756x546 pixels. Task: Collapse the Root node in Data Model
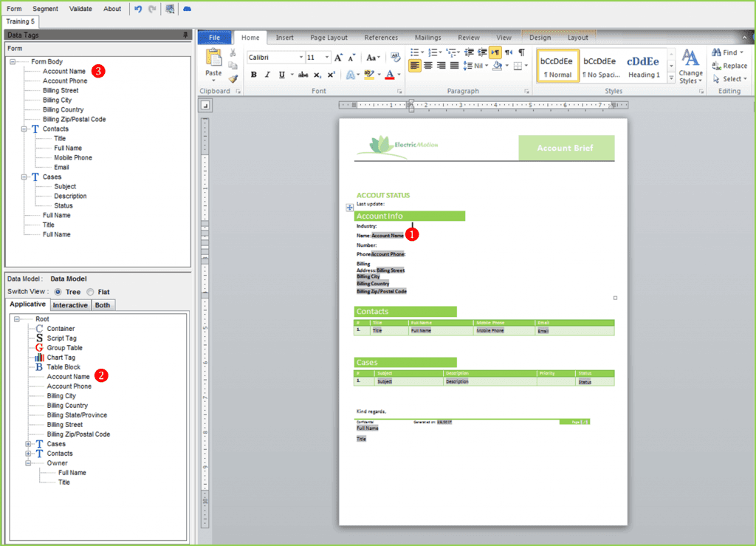coord(17,319)
